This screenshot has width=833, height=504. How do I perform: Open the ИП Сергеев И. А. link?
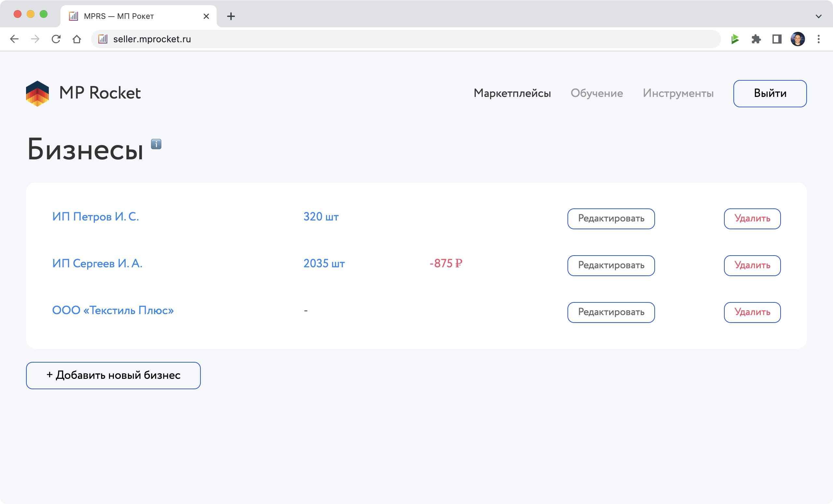pyautogui.click(x=97, y=263)
